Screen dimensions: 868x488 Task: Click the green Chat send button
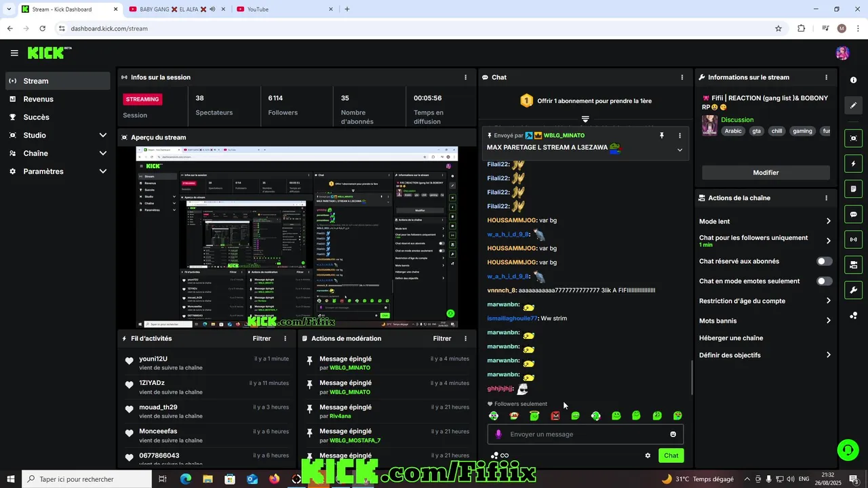[671, 455]
